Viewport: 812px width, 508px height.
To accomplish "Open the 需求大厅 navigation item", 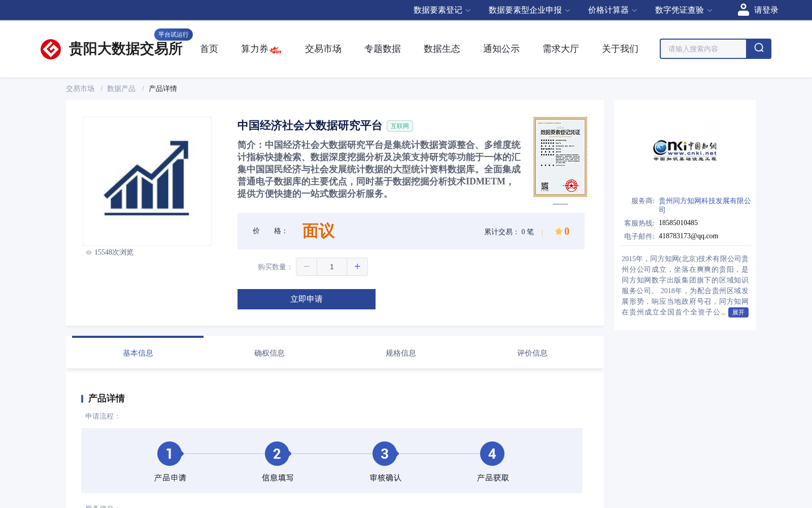I will tap(561, 49).
